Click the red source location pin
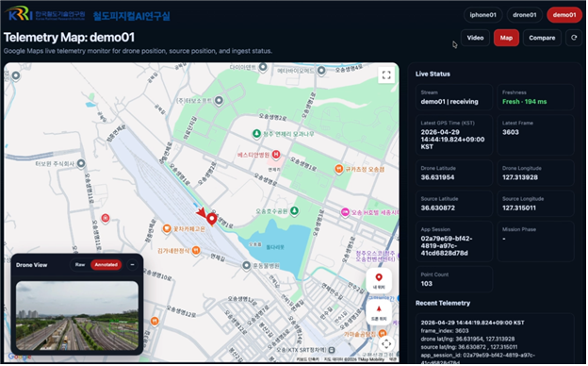 [212, 219]
